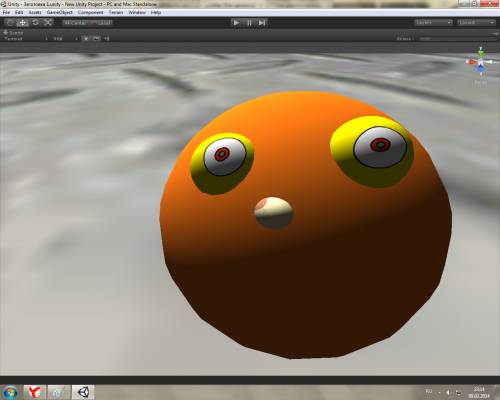
Task: Open the Layout dropdown
Action: [x=476, y=22]
